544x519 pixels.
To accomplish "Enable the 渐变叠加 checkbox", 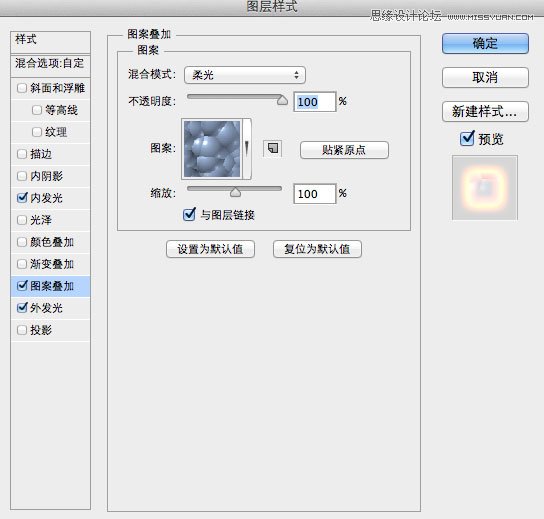I will (x=22, y=264).
